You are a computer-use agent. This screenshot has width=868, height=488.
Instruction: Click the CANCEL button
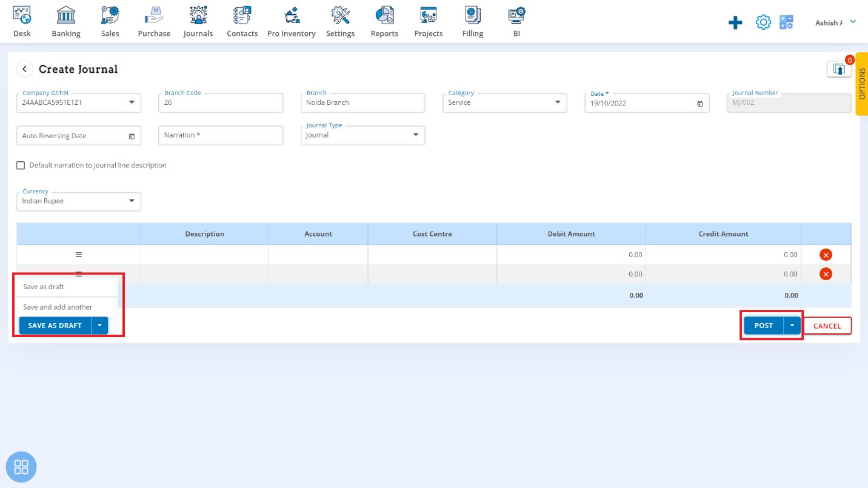coord(827,326)
